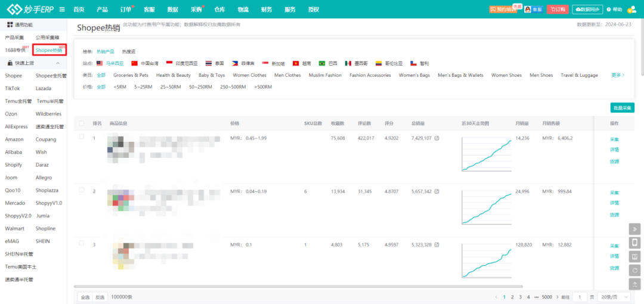Screen dimensions: 644x304
Task: Open the 物流 top menu
Action: pyautogui.click(x=243, y=10)
